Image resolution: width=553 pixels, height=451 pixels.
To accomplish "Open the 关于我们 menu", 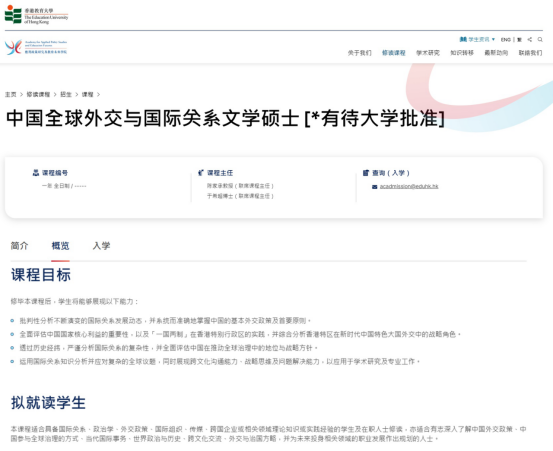I will (359, 53).
